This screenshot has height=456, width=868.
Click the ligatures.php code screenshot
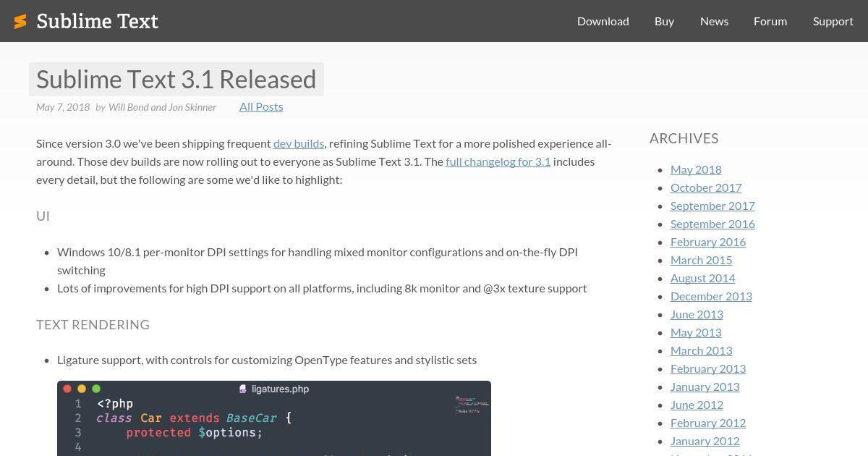(273, 423)
